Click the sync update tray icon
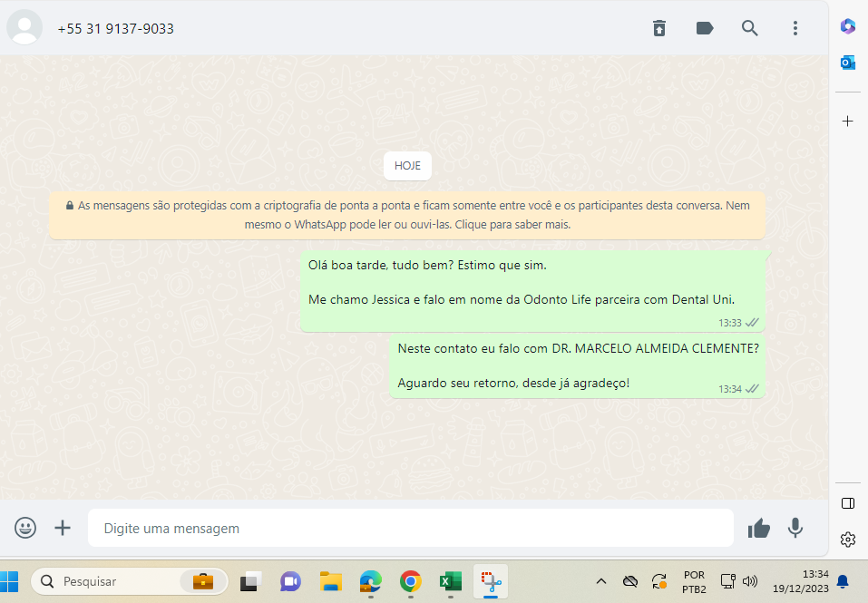 (x=658, y=581)
